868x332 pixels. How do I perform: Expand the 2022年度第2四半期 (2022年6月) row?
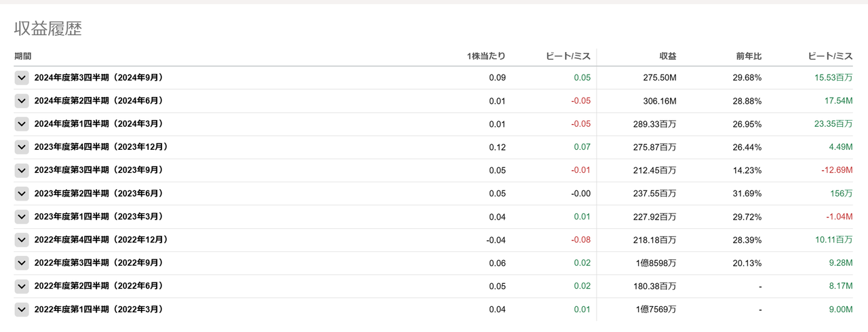coord(22,286)
